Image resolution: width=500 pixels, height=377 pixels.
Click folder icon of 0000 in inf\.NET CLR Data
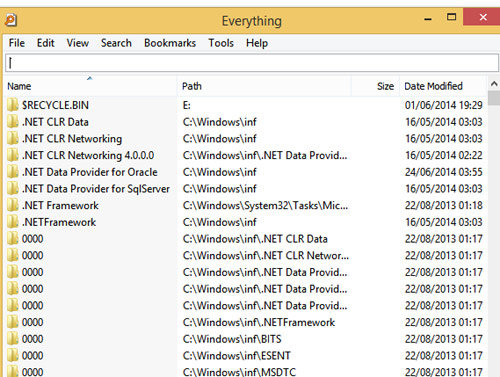click(13, 239)
